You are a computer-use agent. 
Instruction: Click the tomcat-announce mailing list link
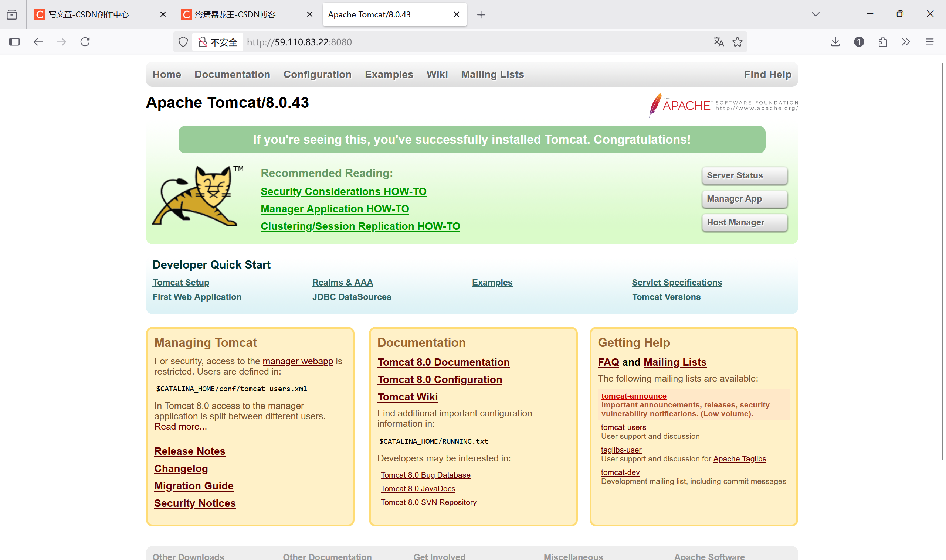[634, 396]
